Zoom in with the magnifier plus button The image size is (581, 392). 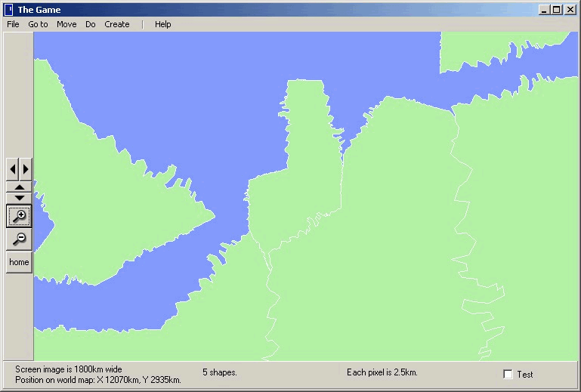click(19, 216)
